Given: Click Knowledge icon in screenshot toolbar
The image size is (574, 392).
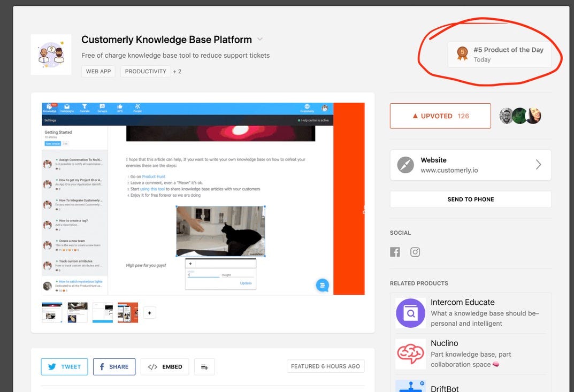Looking at the screenshot, I should 49,108.
